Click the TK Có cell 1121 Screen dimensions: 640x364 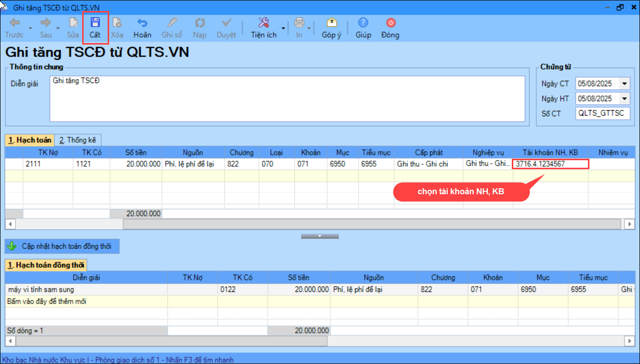(x=92, y=164)
